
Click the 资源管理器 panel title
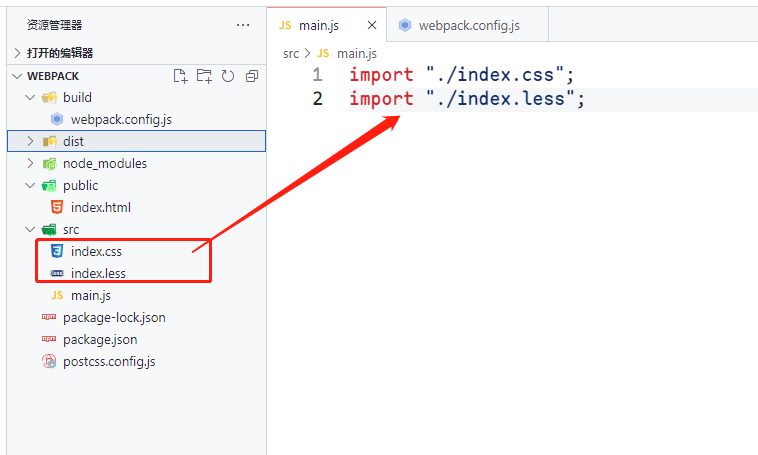pos(54,25)
